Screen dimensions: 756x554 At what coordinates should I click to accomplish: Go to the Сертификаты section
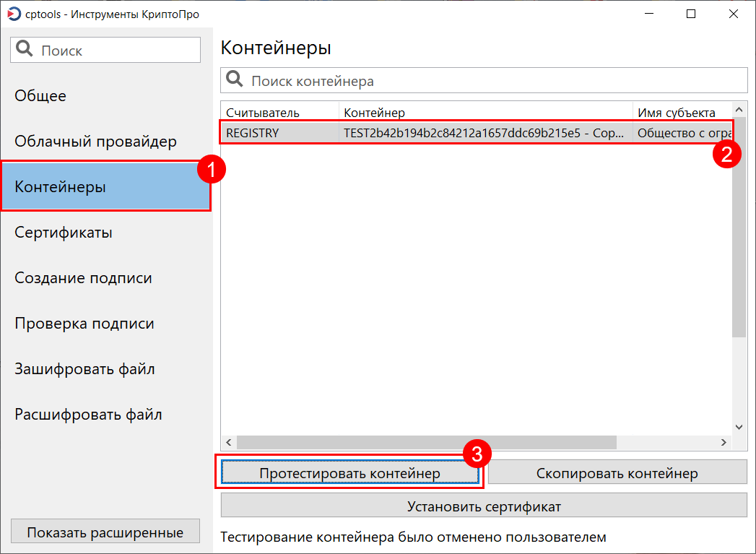(64, 233)
